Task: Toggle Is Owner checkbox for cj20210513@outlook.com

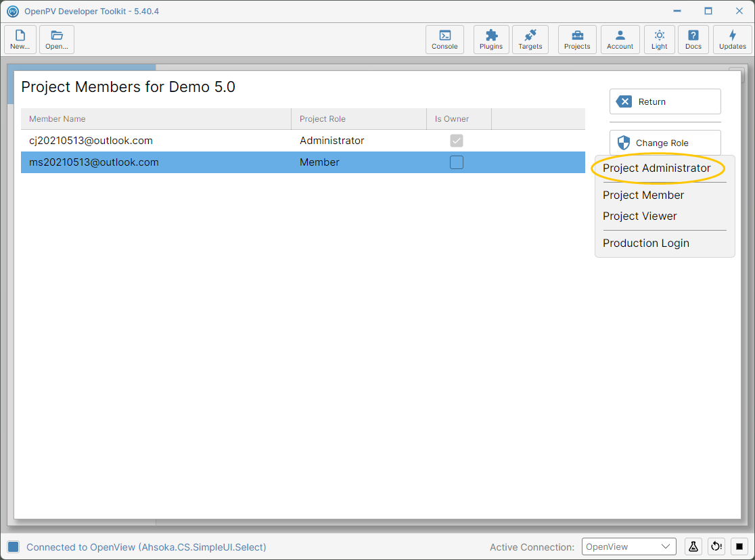Action: 457,141
